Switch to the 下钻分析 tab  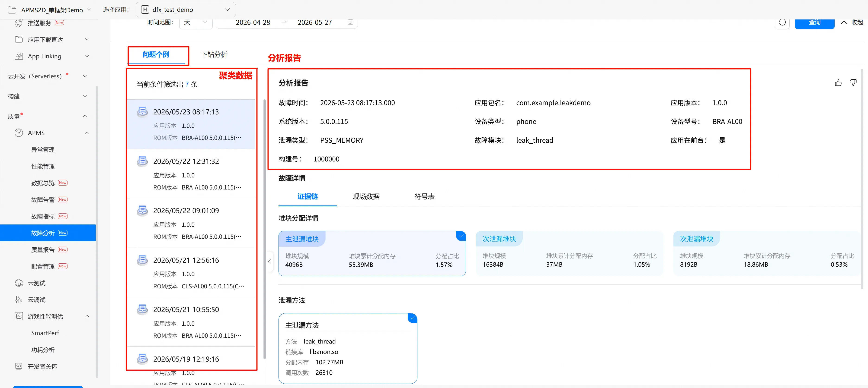click(x=214, y=54)
